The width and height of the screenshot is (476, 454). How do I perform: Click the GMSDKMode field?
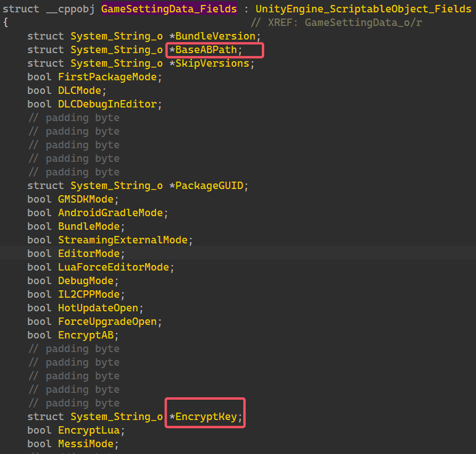click(x=88, y=200)
